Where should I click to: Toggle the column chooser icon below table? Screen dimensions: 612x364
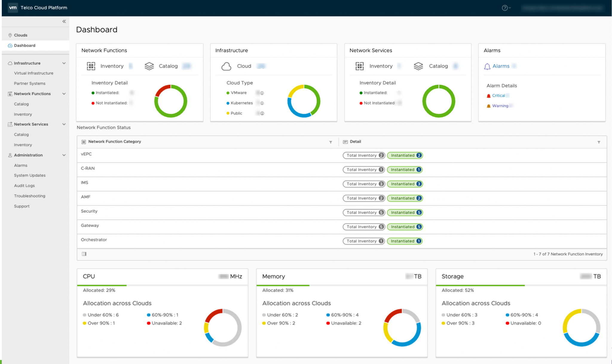click(x=84, y=254)
